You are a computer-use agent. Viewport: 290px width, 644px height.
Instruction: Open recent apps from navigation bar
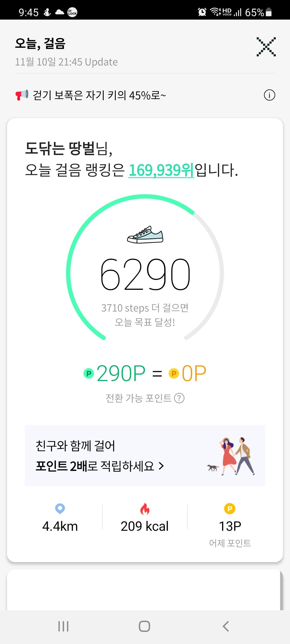tap(63, 626)
